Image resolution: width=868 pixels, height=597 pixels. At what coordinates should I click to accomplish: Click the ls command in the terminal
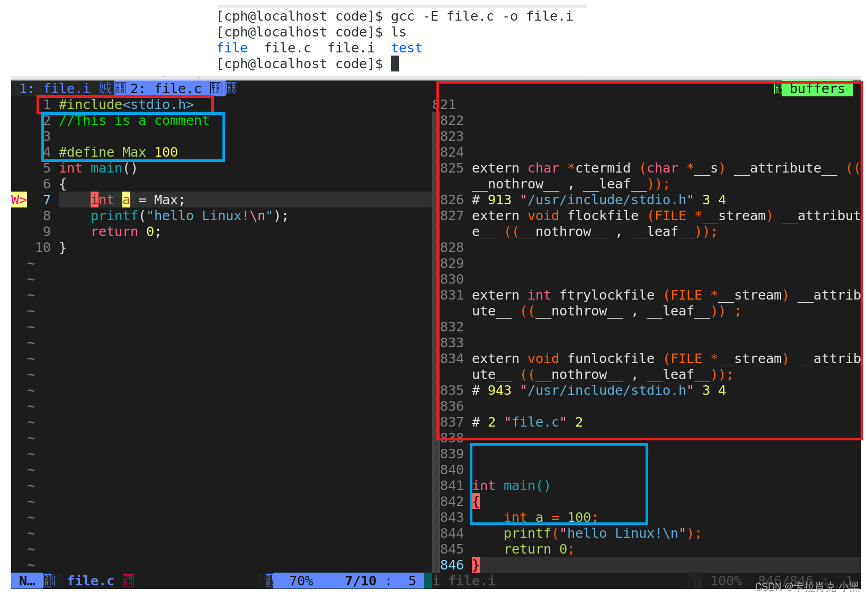click(x=399, y=32)
